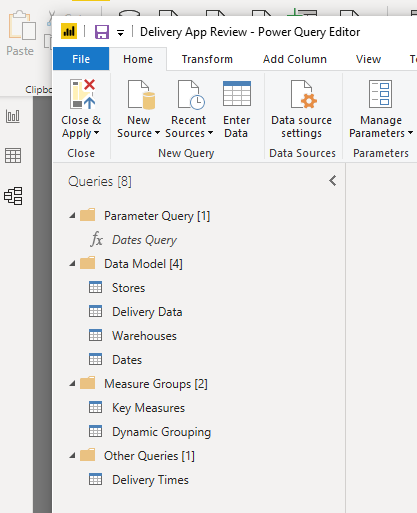
Task: Expand the Manage Parameters dropdown
Action: coord(410,133)
